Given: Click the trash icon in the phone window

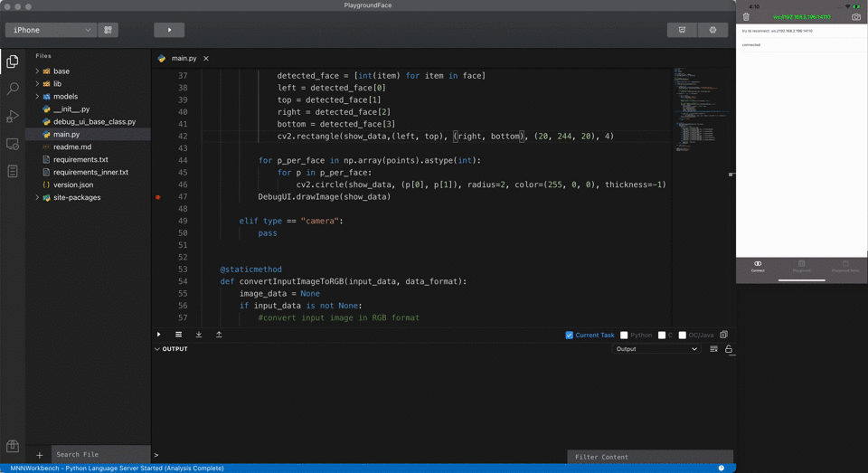Looking at the screenshot, I should tap(746, 17).
